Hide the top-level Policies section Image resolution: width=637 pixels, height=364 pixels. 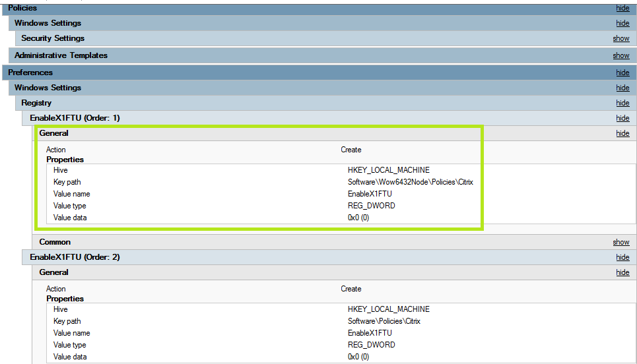[622, 8]
